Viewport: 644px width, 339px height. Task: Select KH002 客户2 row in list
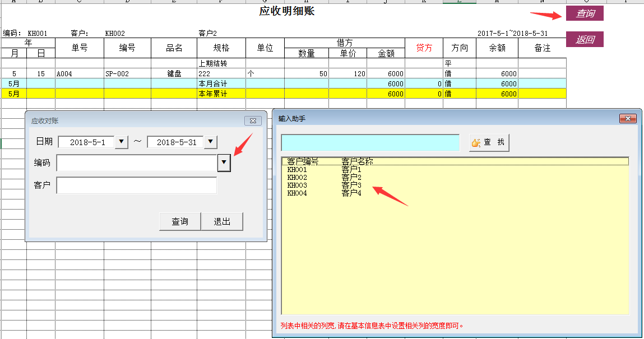pos(455,177)
